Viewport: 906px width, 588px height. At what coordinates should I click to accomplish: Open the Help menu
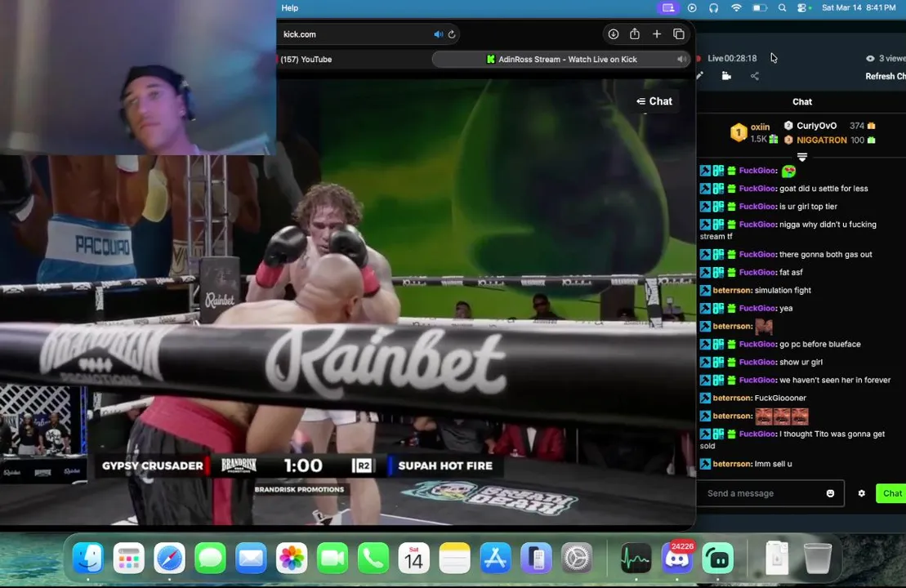pos(289,8)
